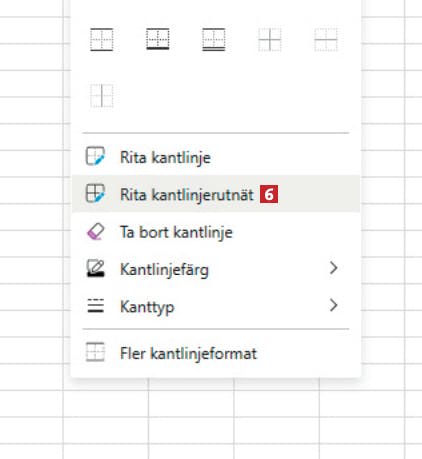This screenshot has height=459, width=422.
Task: Expand the Kanttyp submenu chevron
Action: click(x=333, y=305)
